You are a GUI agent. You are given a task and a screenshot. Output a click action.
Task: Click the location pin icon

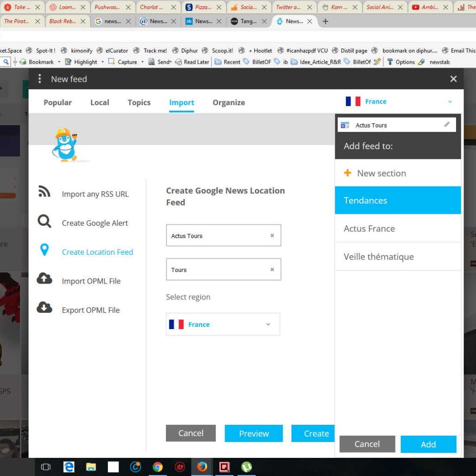[44, 250]
